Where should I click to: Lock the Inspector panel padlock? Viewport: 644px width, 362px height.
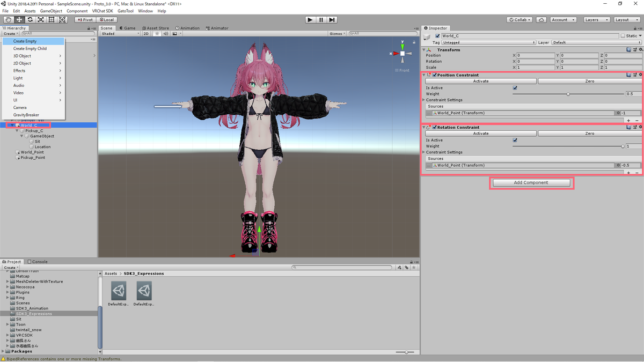tap(635, 28)
